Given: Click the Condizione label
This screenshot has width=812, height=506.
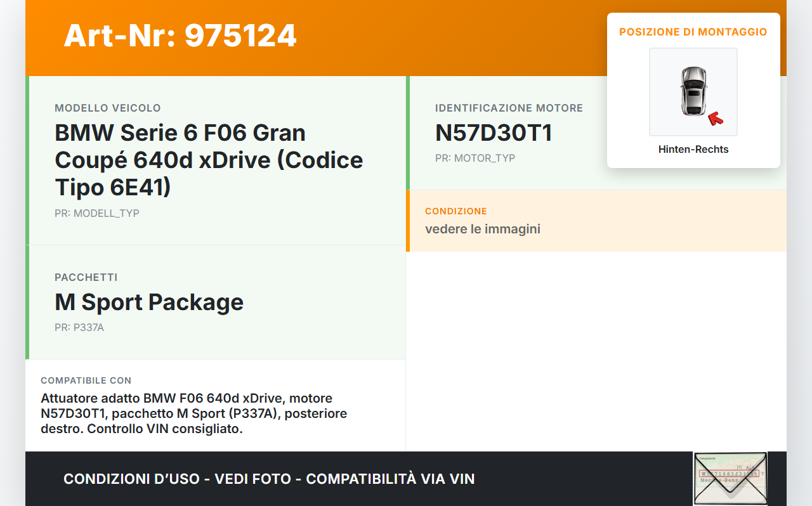Looking at the screenshot, I should (x=456, y=211).
